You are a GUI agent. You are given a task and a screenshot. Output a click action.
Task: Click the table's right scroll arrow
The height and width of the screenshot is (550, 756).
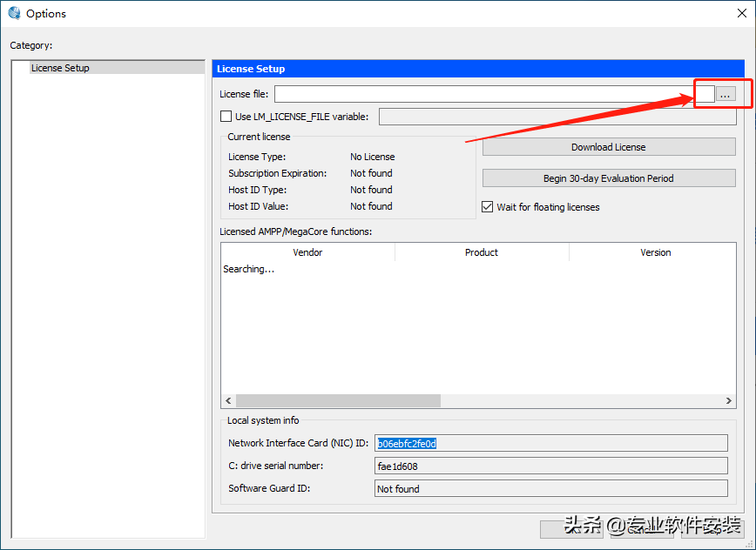pos(728,400)
